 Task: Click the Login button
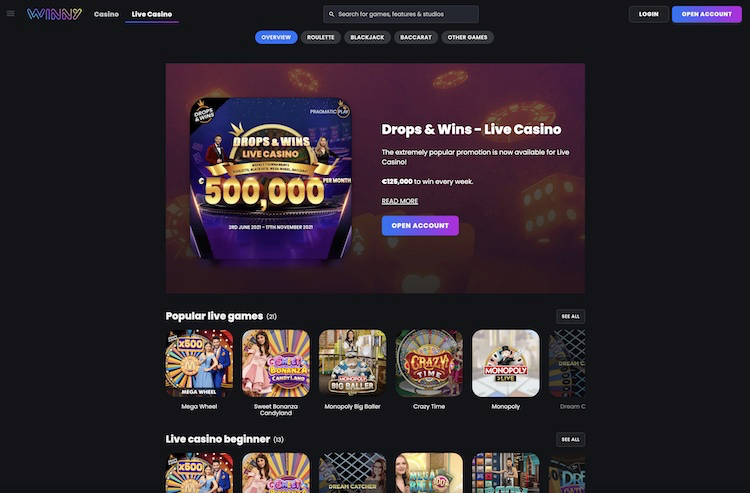click(649, 14)
